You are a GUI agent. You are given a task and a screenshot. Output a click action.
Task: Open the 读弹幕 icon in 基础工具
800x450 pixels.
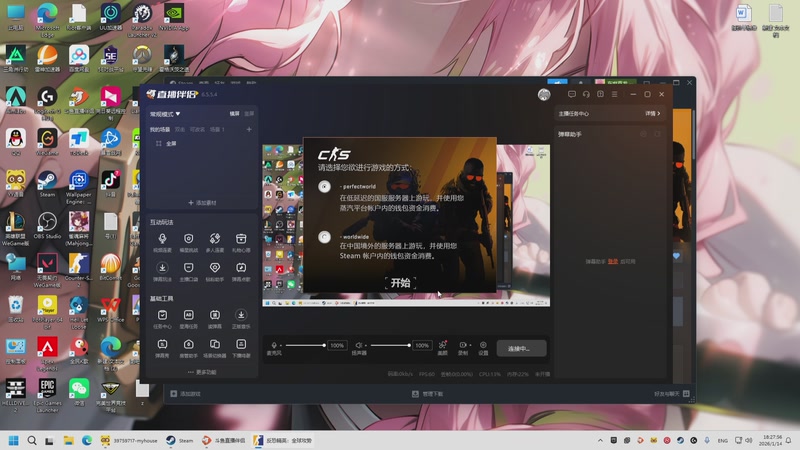[215, 315]
